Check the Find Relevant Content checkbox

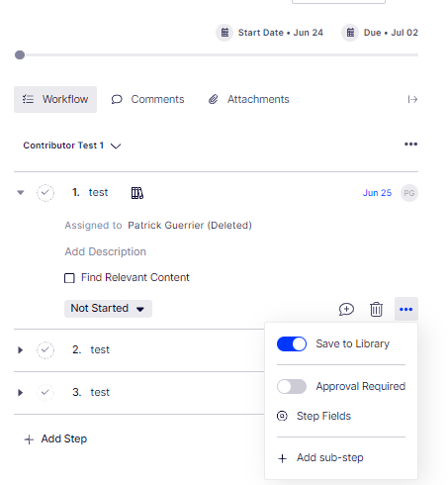tap(69, 278)
